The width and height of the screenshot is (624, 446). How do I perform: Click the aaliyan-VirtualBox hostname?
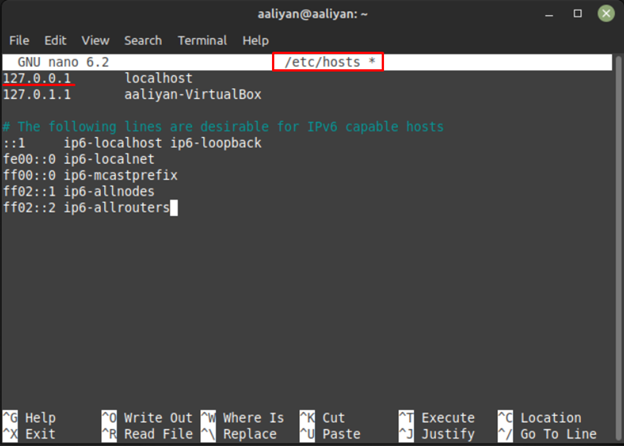(193, 95)
